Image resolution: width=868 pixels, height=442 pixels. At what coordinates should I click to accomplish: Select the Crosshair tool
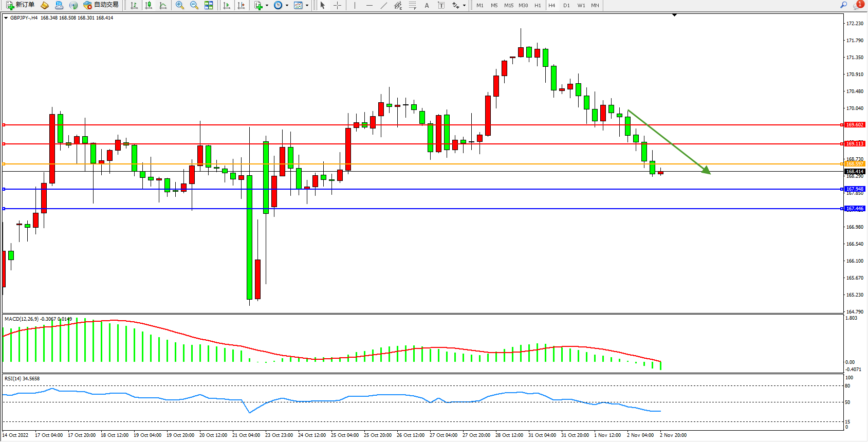click(338, 5)
